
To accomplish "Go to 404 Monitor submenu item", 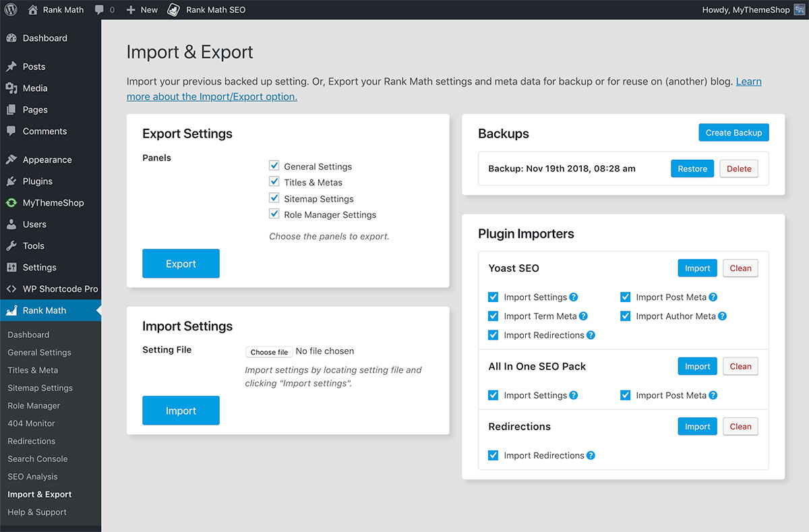I will [31, 423].
